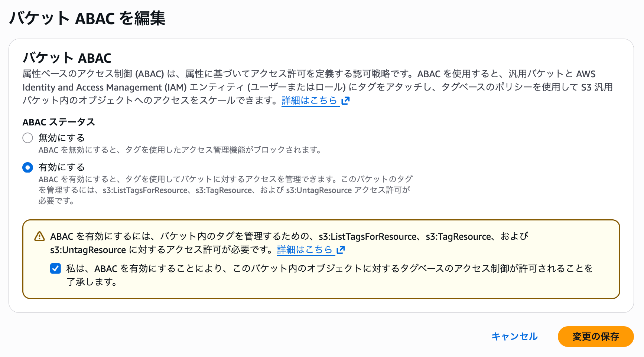
Task: Click the 有効にする option label text
Action: point(62,167)
